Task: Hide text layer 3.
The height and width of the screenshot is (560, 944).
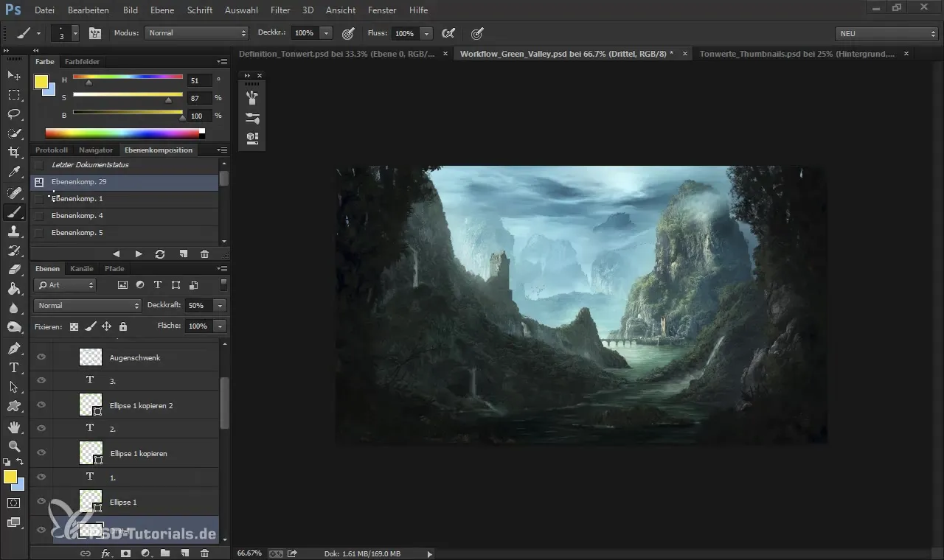Action: tap(41, 380)
